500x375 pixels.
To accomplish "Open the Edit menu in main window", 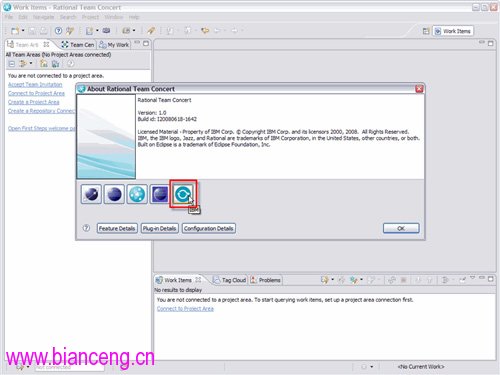I will pyautogui.click(x=23, y=17).
